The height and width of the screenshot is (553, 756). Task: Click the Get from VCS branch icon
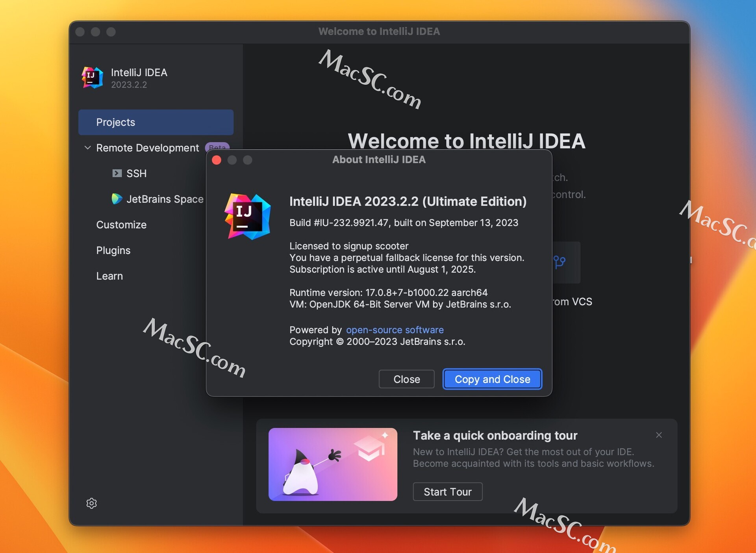pyautogui.click(x=559, y=262)
